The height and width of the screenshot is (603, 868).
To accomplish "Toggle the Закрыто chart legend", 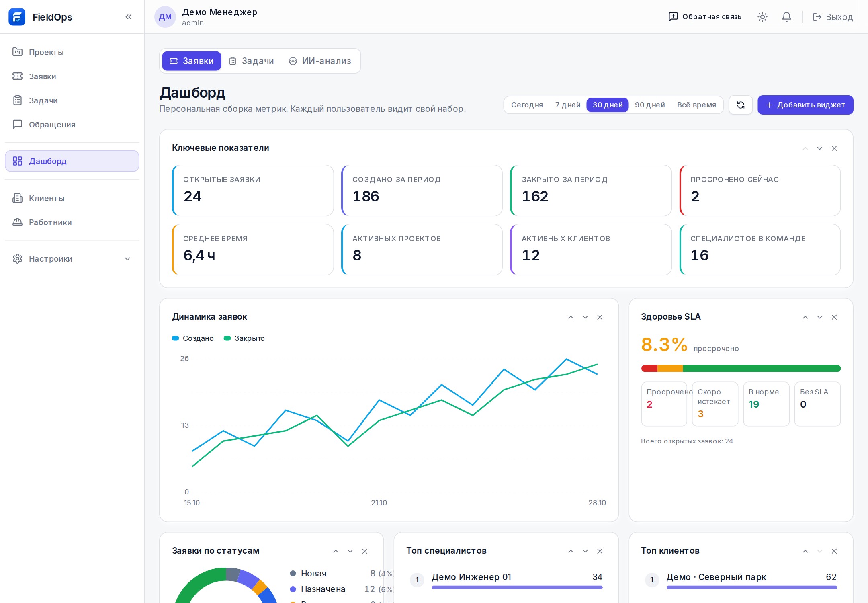I will tap(244, 338).
